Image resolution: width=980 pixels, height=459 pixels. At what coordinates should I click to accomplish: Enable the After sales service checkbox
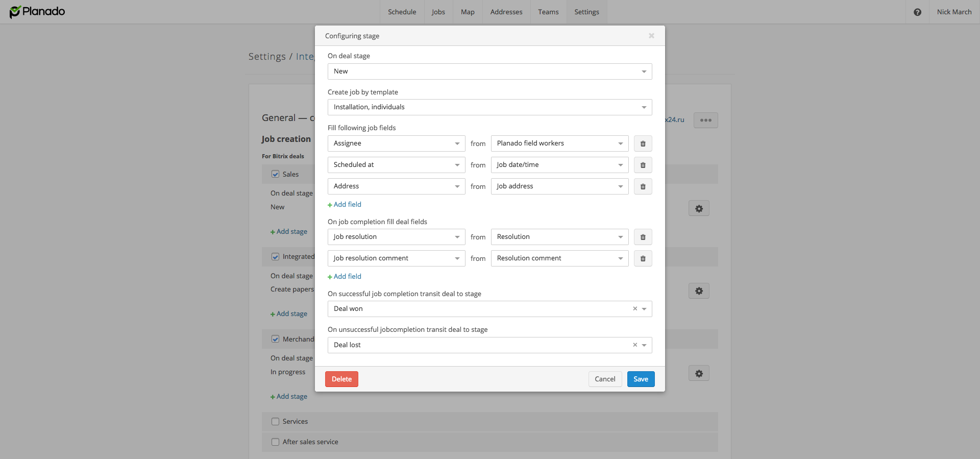[x=276, y=442]
